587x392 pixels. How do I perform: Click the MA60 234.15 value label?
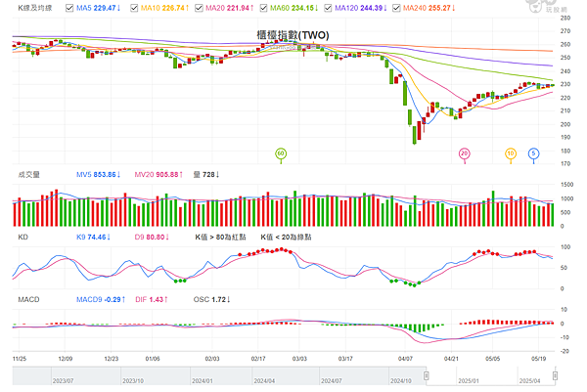pos(293,8)
